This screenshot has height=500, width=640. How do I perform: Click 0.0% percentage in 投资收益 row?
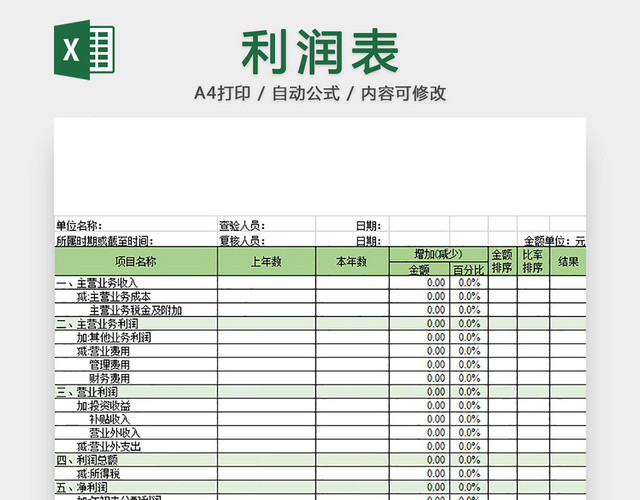pos(469,405)
